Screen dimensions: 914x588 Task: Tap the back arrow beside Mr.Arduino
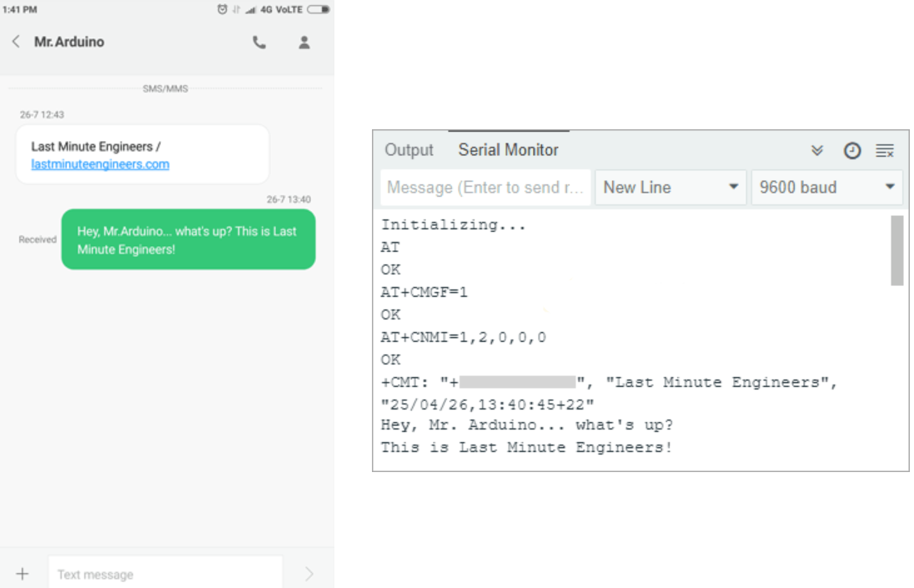coord(16,42)
